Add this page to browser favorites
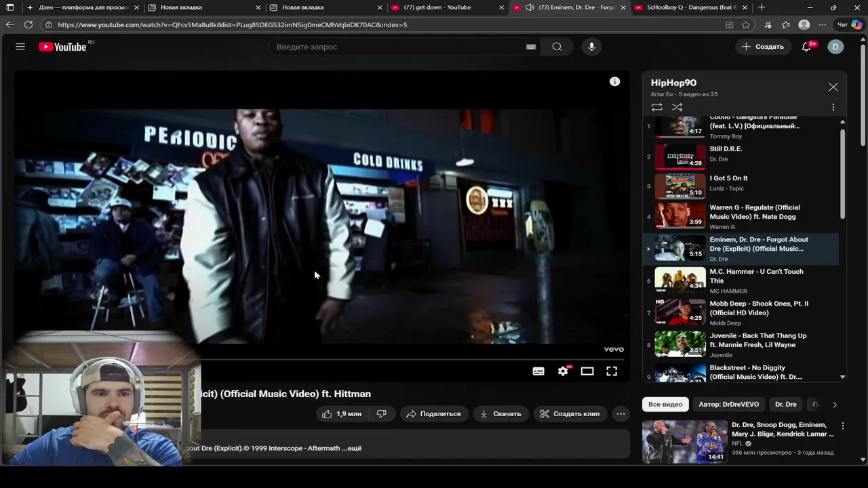 tap(746, 24)
